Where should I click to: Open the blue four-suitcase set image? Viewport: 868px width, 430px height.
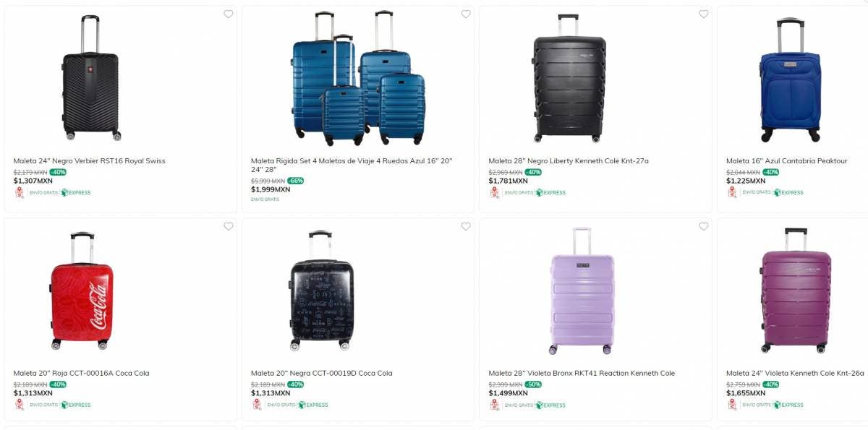coord(359,78)
